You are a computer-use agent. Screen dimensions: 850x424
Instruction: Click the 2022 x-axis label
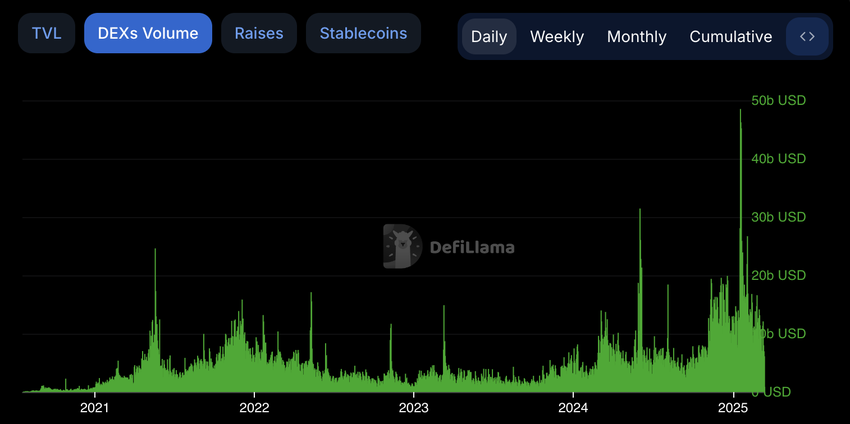(x=254, y=407)
